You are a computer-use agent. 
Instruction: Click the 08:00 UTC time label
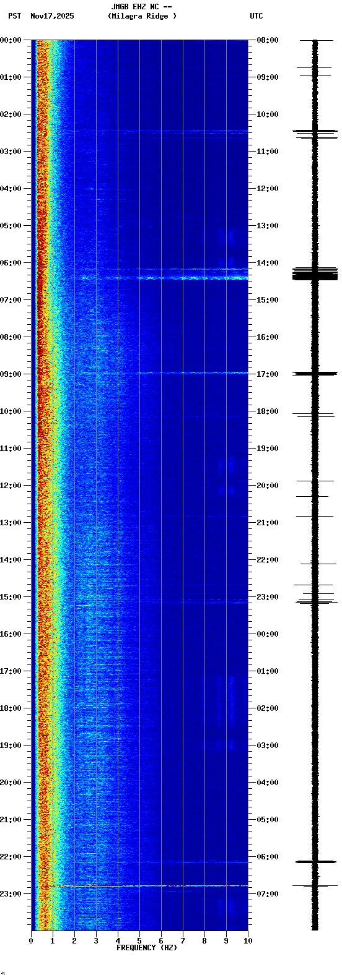pos(268,40)
